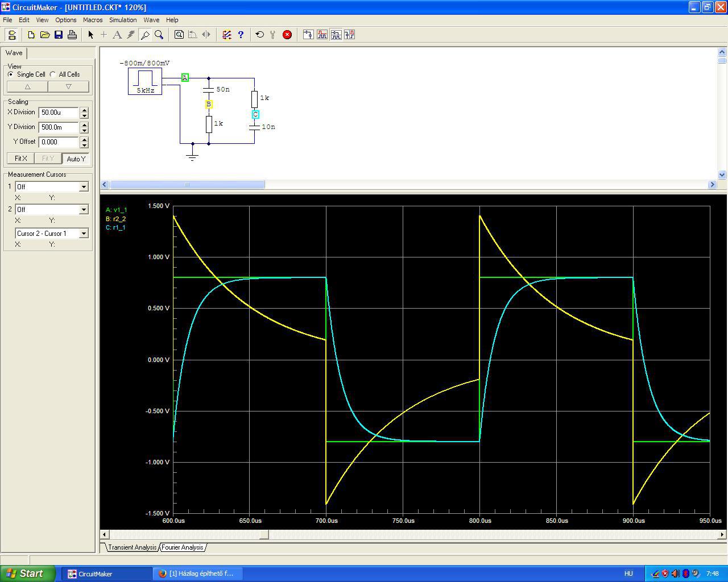Select the Arrow pointer tool
Screen dimensions: 728x582
90,35
